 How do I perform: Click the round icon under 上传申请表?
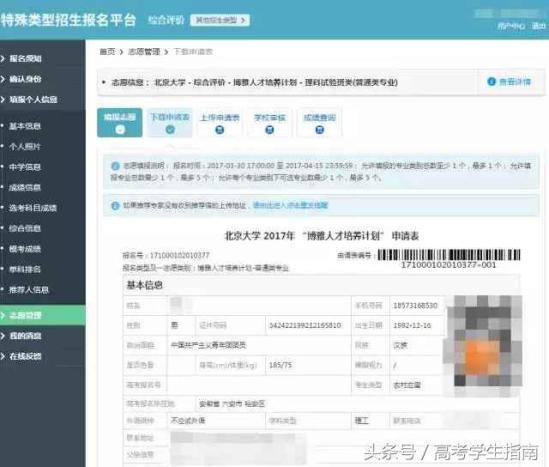[x=220, y=130]
